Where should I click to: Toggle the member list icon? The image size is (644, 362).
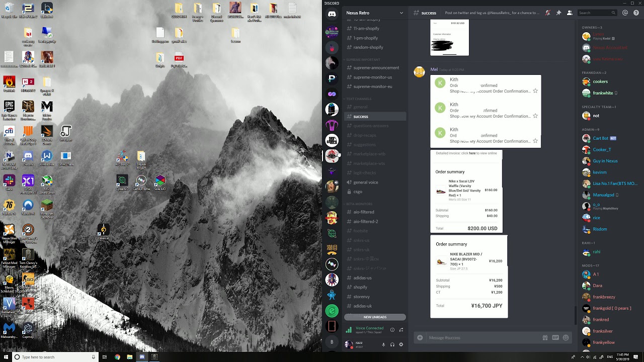click(x=570, y=13)
